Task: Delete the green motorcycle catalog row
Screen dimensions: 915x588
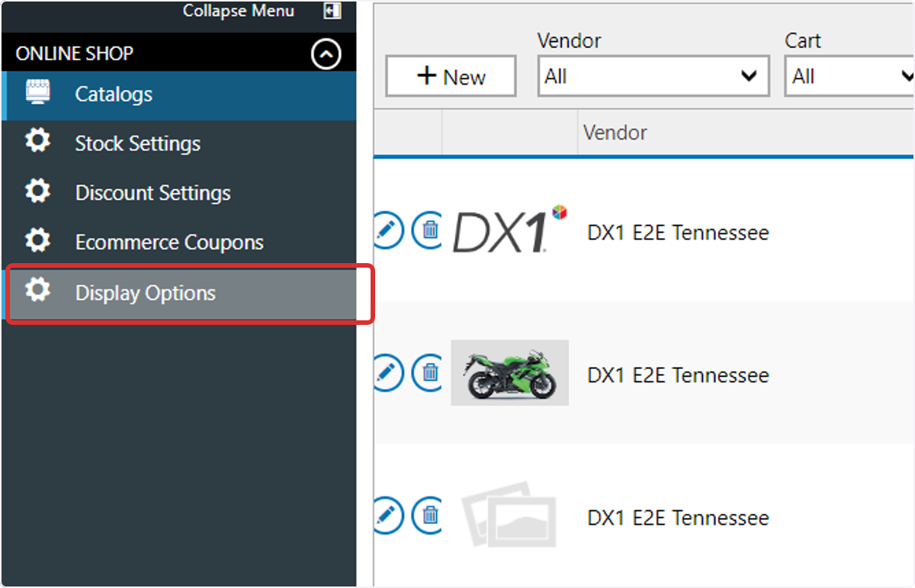Action: coord(427,372)
